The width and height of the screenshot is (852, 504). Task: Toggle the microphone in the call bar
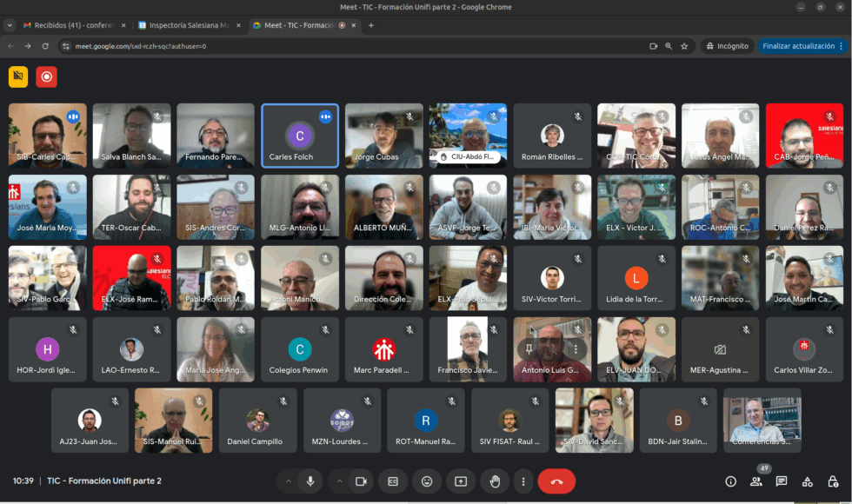tap(310, 481)
